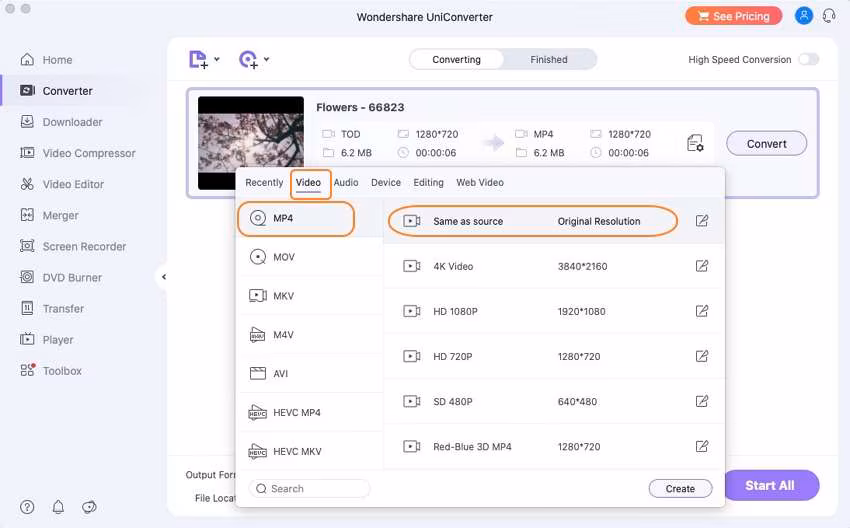Screen dimensions: 850x528
Task: Switch to the Recently tab
Action: (264, 183)
